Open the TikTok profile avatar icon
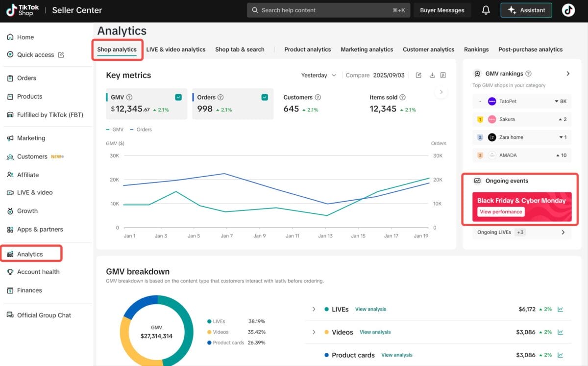 click(x=568, y=10)
